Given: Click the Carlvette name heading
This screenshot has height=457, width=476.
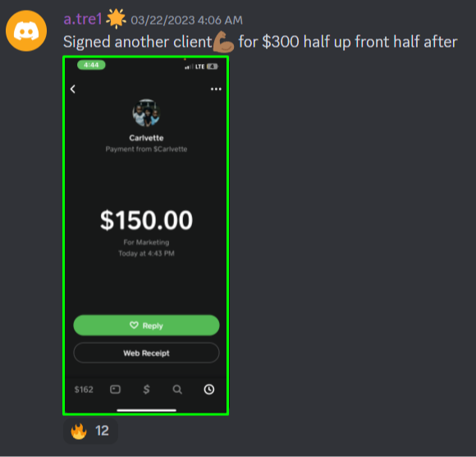Looking at the screenshot, I should click(146, 138).
